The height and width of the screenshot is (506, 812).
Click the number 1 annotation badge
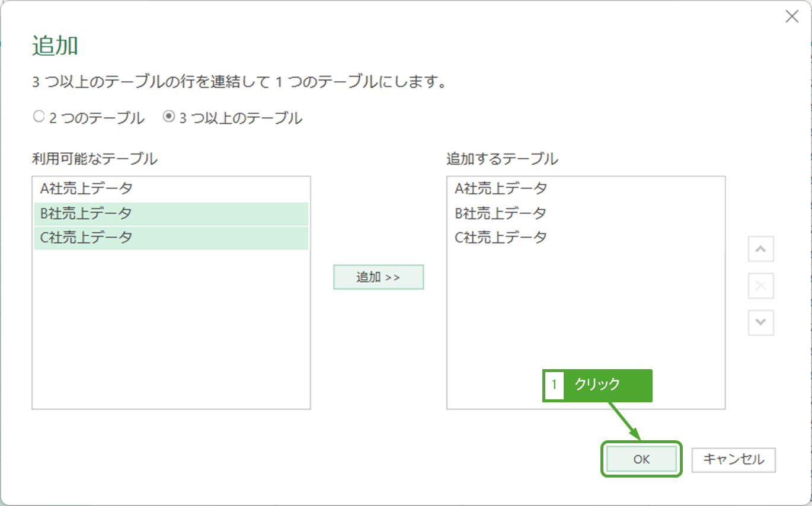554,385
